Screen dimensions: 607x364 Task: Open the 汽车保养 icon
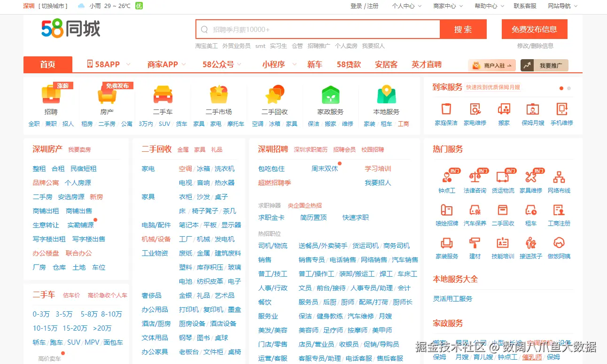pos(475,210)
